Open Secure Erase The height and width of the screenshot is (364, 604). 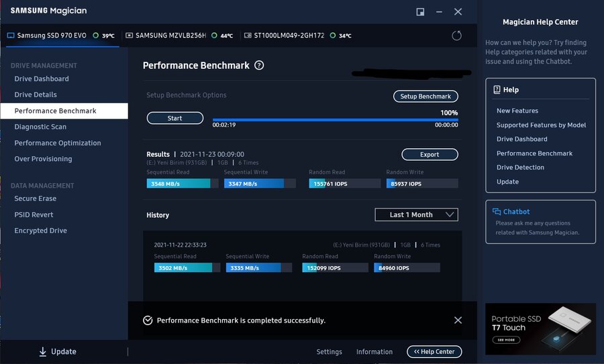(x=36, y=198)
